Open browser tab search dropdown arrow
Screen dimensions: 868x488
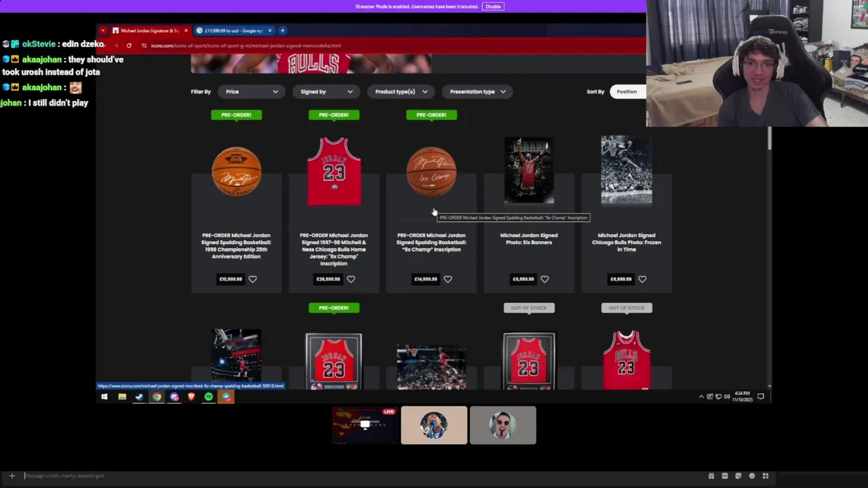pos(102,30)
